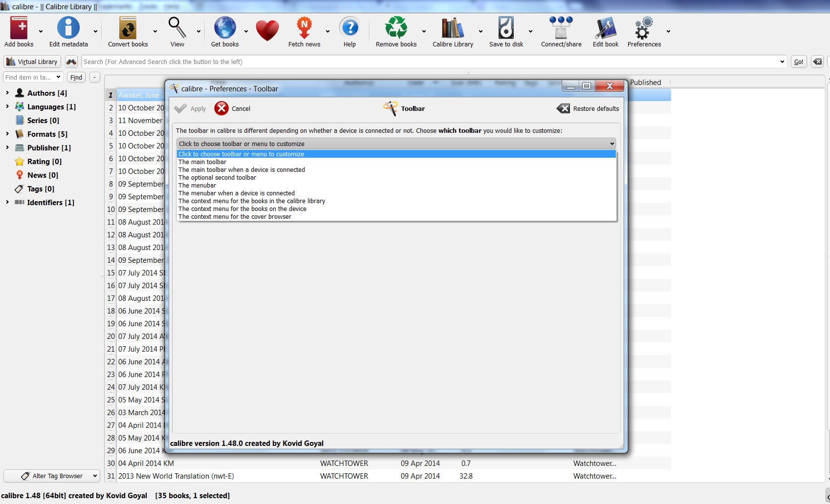Click the News category icon
Image resolution: width=830 pixels, height=504 pixels.
click(x=20, y=175)
